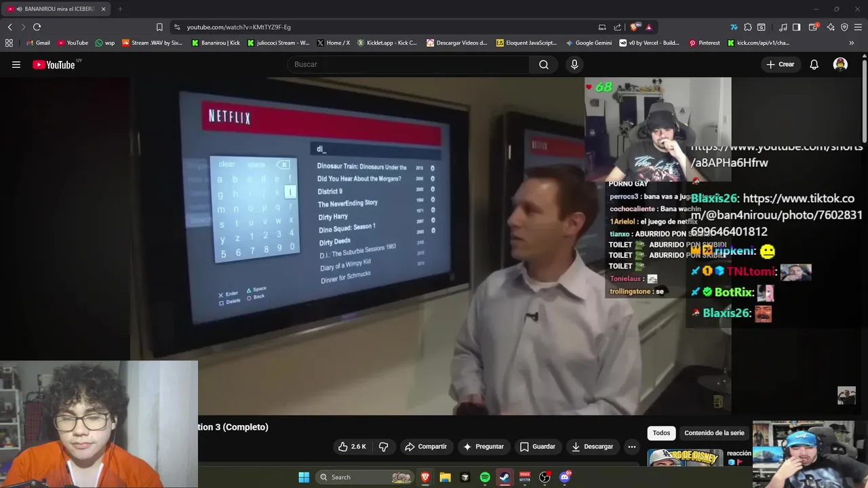Click the browser address bar URL
The image size is (868, 488).
[x=239, y=27]
